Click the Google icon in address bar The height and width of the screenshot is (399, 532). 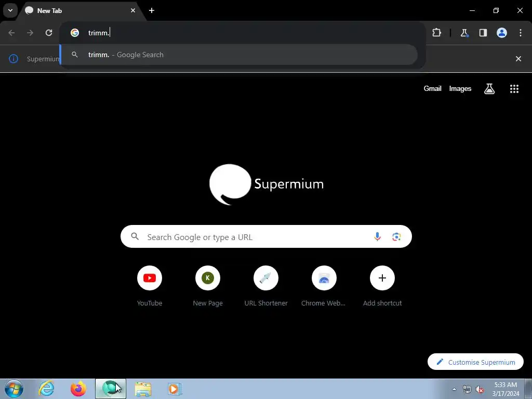75,33
